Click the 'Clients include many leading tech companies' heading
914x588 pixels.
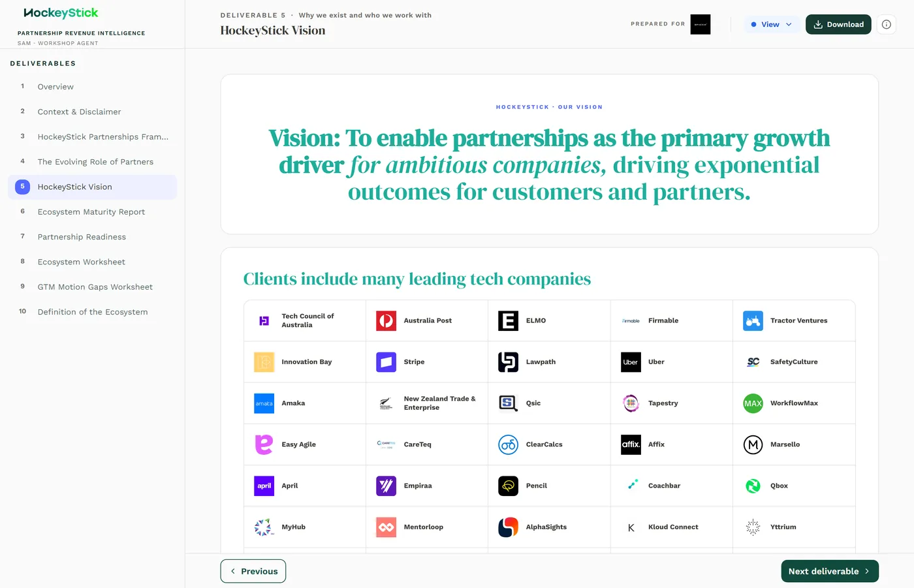point(417,279)
